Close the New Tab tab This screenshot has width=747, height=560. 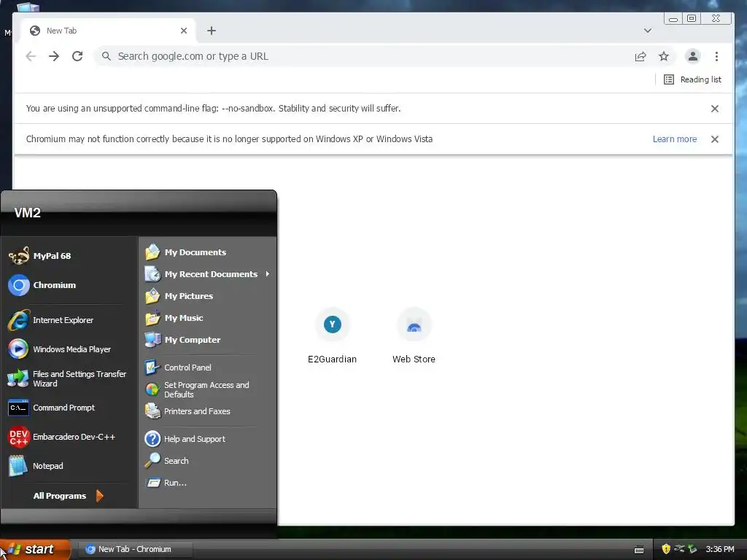184,31
